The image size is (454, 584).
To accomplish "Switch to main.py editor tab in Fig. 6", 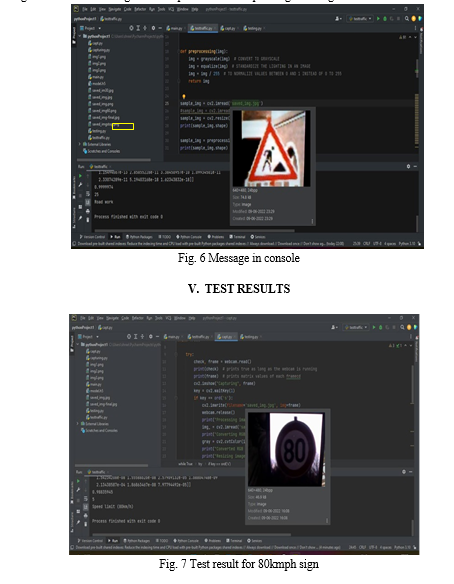I will 175,28.
